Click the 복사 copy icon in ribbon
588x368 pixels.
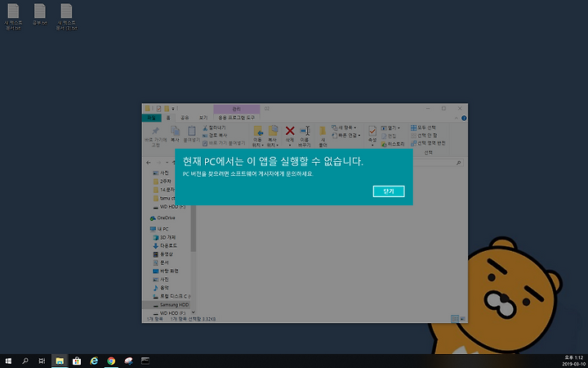175,133
